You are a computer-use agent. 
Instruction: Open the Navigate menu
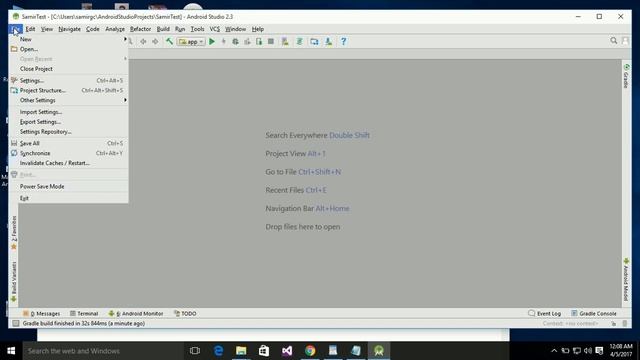[x=69, y=29]
